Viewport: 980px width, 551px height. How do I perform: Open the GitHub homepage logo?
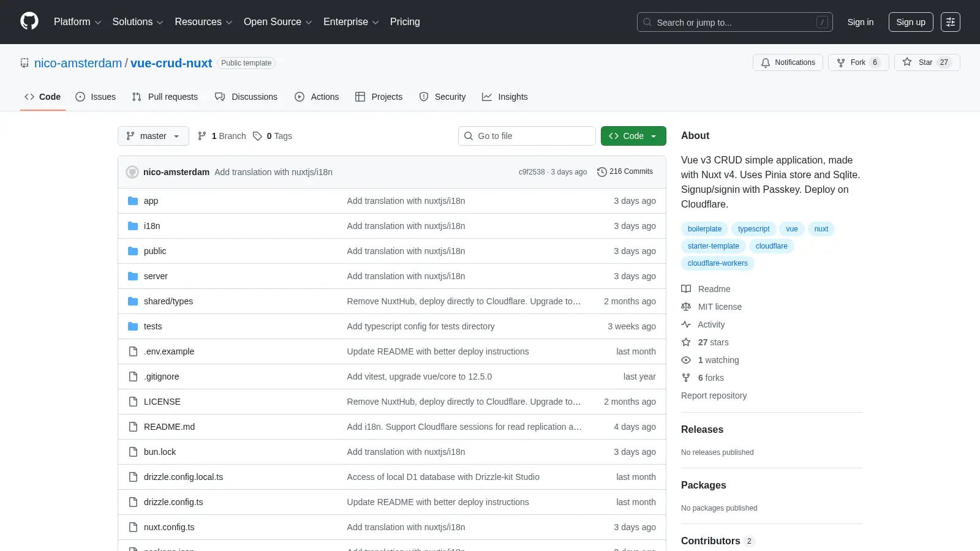coord(29,21)
